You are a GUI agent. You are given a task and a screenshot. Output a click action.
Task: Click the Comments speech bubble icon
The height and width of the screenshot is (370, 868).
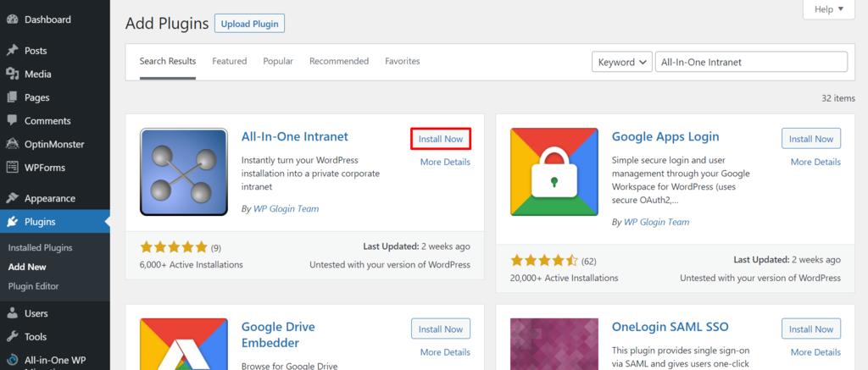(x=12, y=121)
